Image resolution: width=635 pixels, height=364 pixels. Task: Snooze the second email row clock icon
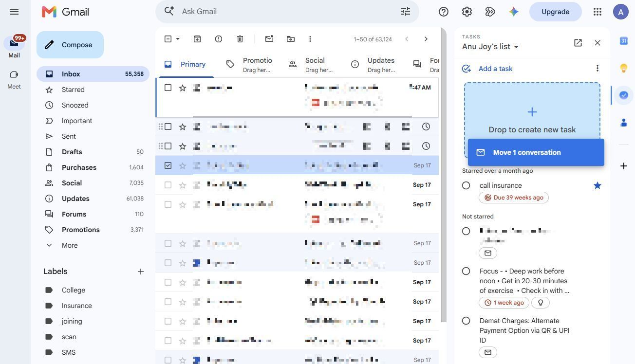[426, 127]
